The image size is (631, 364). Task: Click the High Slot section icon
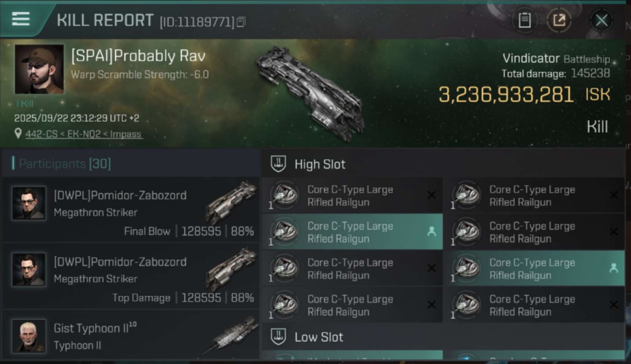(278, 164)
